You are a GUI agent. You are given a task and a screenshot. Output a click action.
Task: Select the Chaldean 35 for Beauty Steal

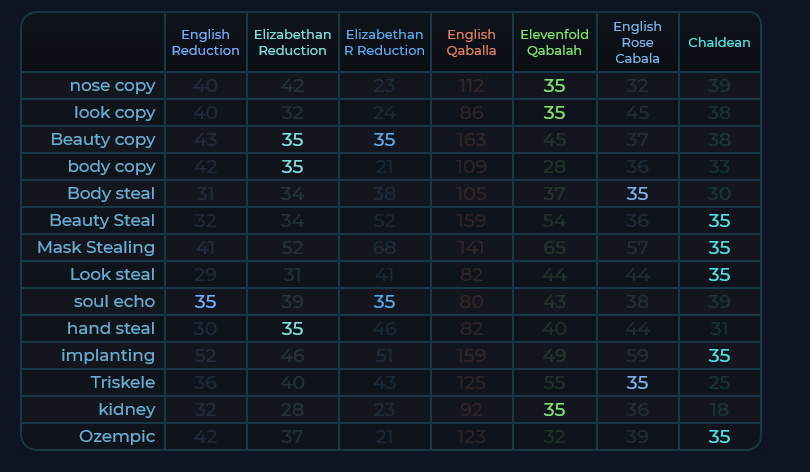tap(719, 220)
